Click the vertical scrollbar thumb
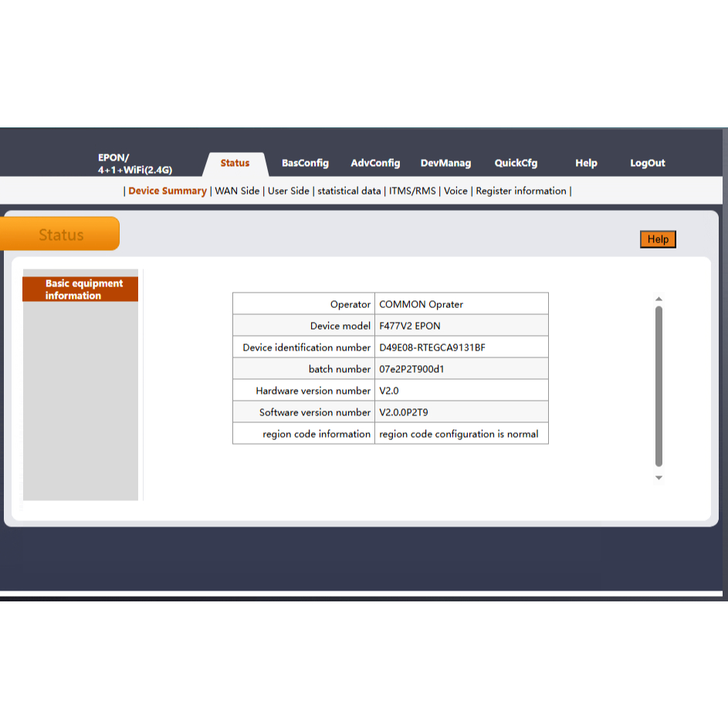This screenshot has width=728, height=728. (x=659, y=386)
